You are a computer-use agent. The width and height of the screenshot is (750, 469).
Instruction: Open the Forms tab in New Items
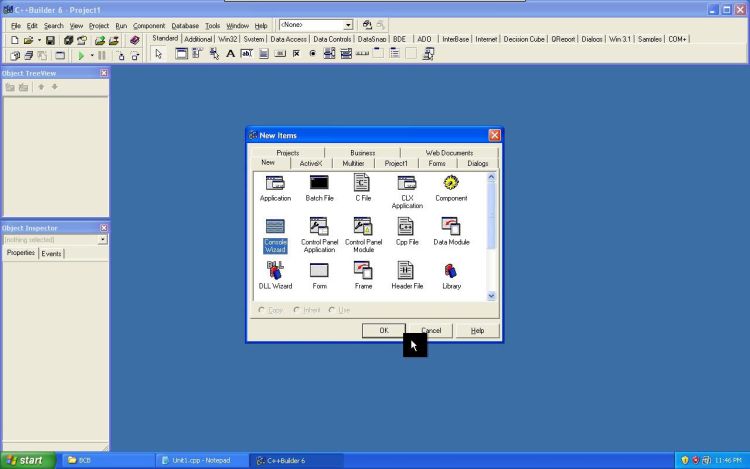click(437, 164)
